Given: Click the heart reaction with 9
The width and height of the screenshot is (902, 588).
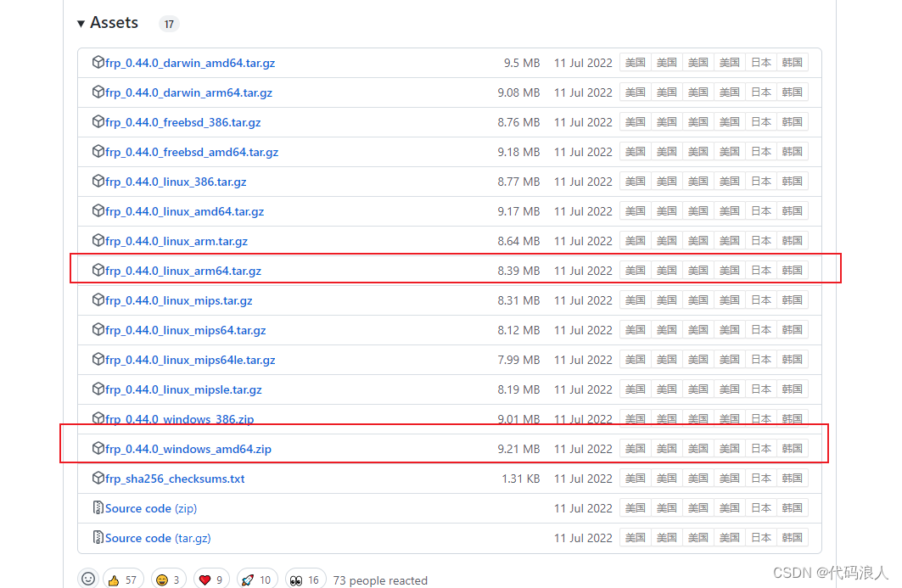Looking at the screenshot, I should point(211,580).
